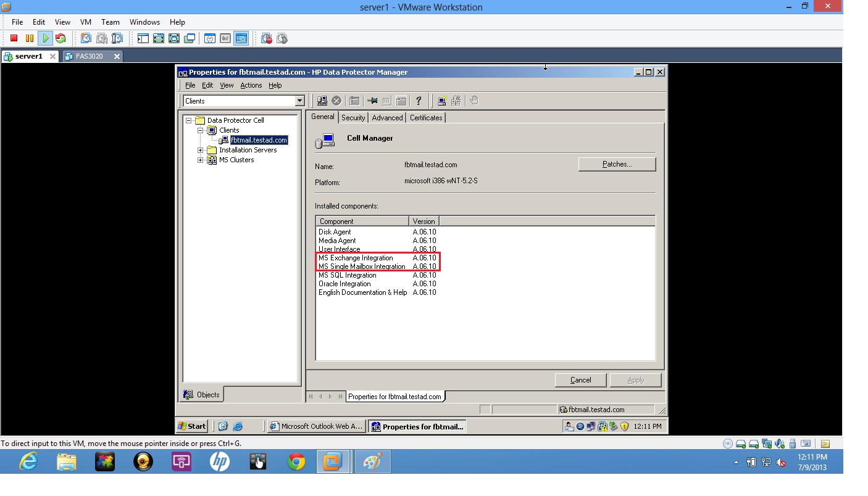Switch to the Security tab
Image resolution: width=868 pixels, height=496 pixels.
[x=353, y=117]
